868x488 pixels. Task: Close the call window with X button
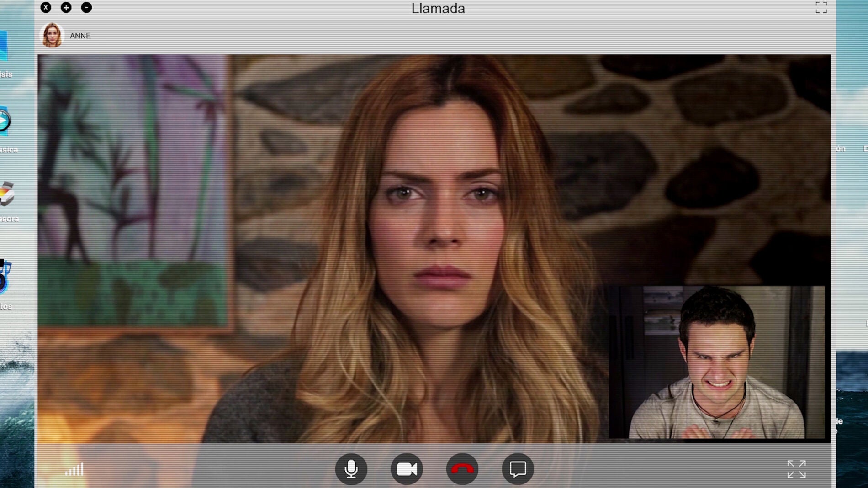pyautogui.click(x=46, y=7)
